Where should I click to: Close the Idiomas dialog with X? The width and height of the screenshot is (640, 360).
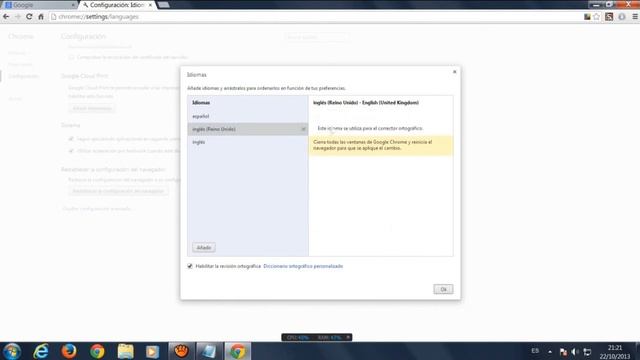coord(454,72)
